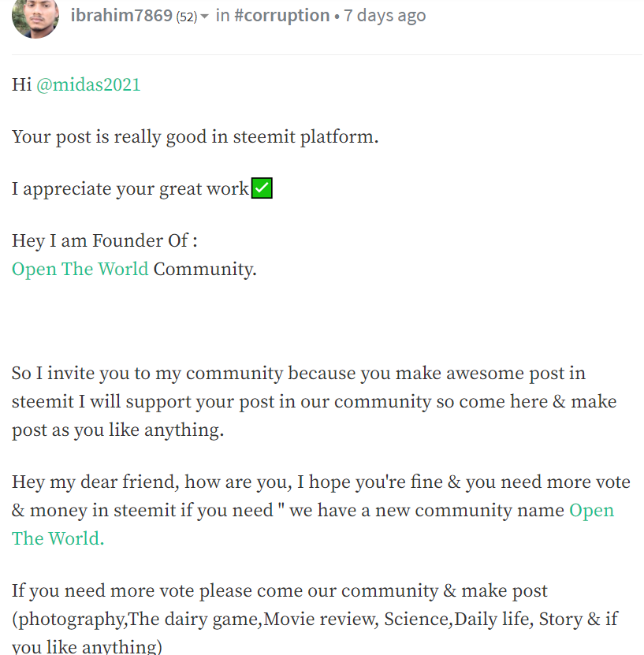Expand the dropdown caret beside ibrahim7869
This screenshot has width=644, height=655.
204,17
